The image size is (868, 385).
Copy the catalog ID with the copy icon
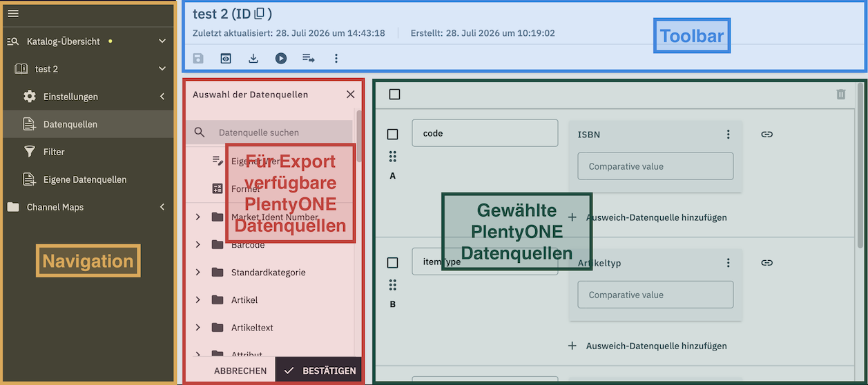coord(259,14)
